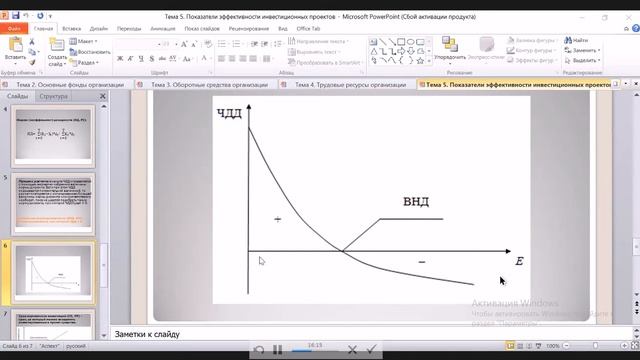Image resolution: width=640 pixels, height=360 pixels.
Task: Click the decrease font size icon
Action: click(x=194, y=44)
